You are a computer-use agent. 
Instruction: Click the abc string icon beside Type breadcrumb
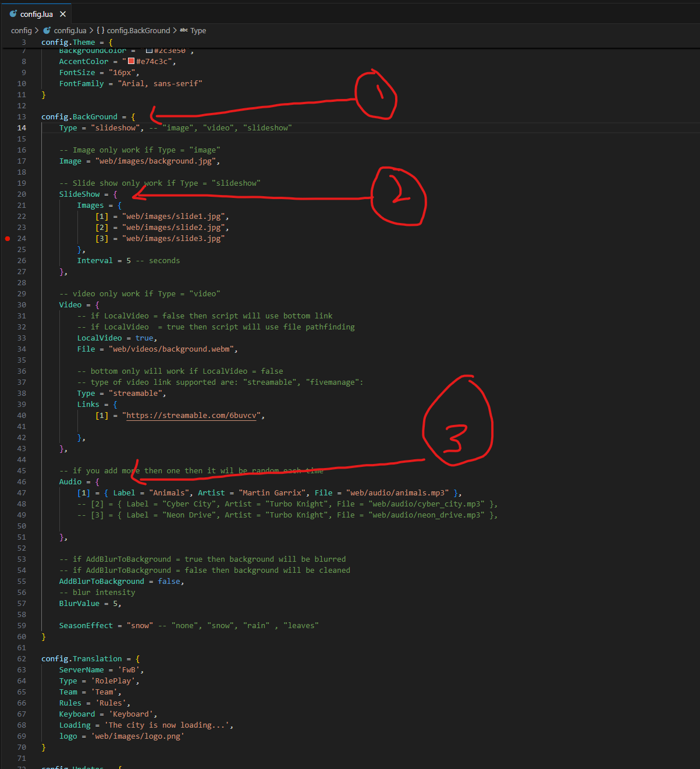click(x=184, y=30)
